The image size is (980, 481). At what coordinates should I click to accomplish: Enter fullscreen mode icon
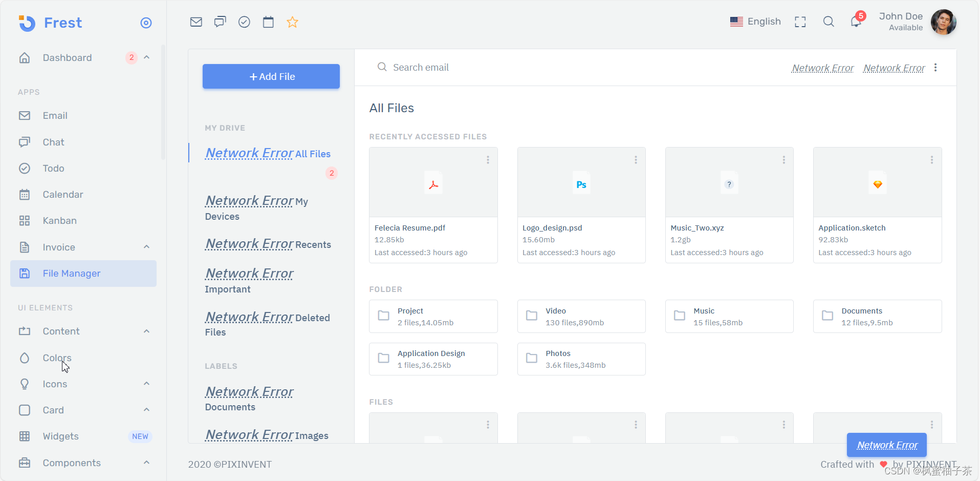(800, 22)
